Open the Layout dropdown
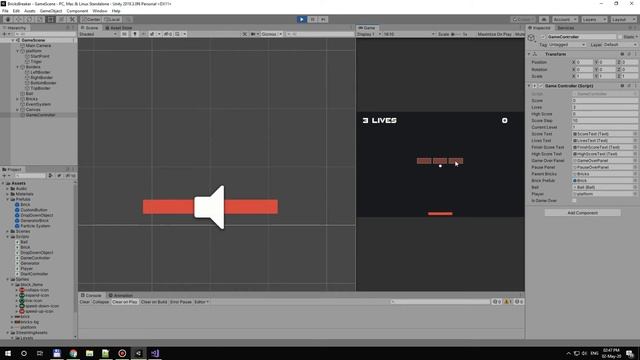Screen dimensions: 640x360 (x=623, y=19)
